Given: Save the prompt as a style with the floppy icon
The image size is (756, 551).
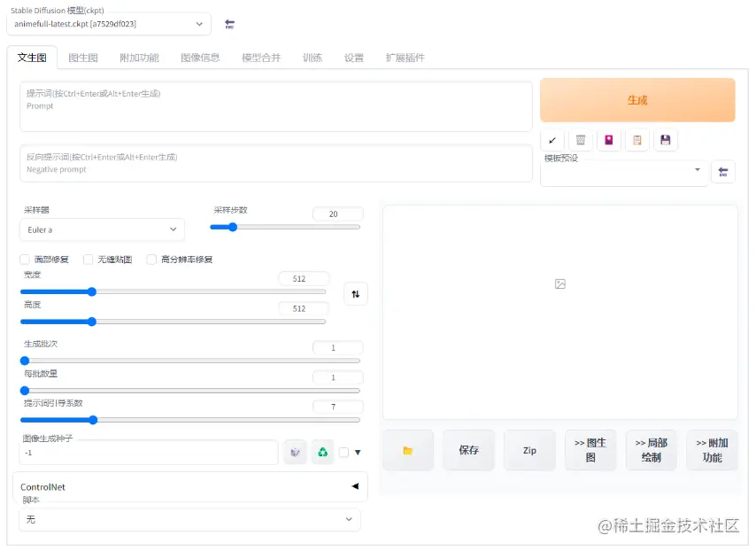Looking at the screenshot, I should (x=666, y=140).
